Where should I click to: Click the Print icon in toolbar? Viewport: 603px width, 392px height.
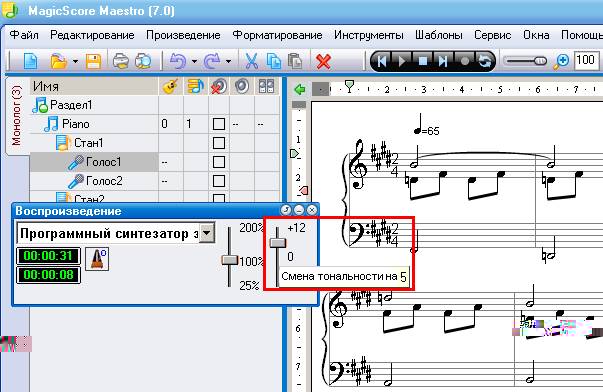click(x=120, y=61)
